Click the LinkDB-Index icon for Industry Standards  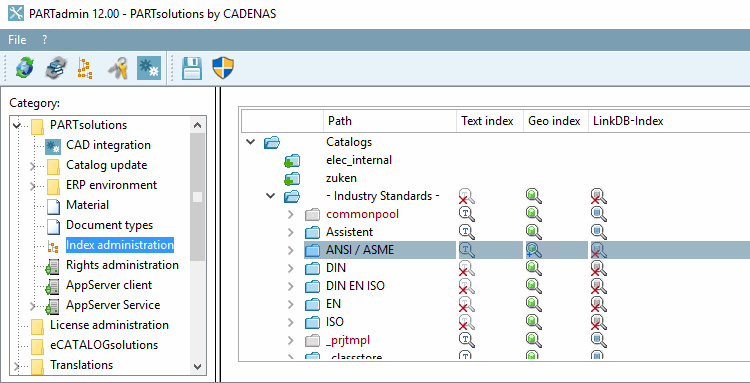(598, 196)
